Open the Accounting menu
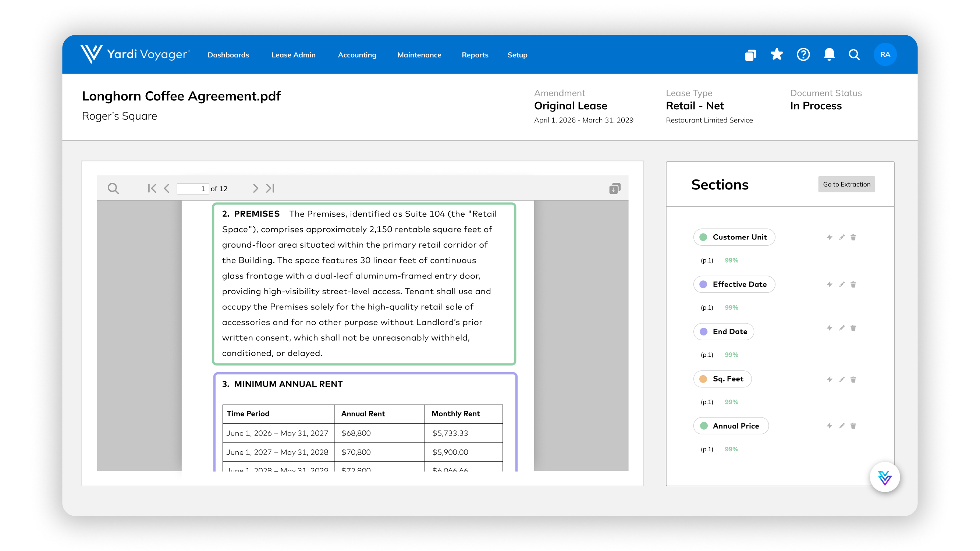 [x=357, y=55]
